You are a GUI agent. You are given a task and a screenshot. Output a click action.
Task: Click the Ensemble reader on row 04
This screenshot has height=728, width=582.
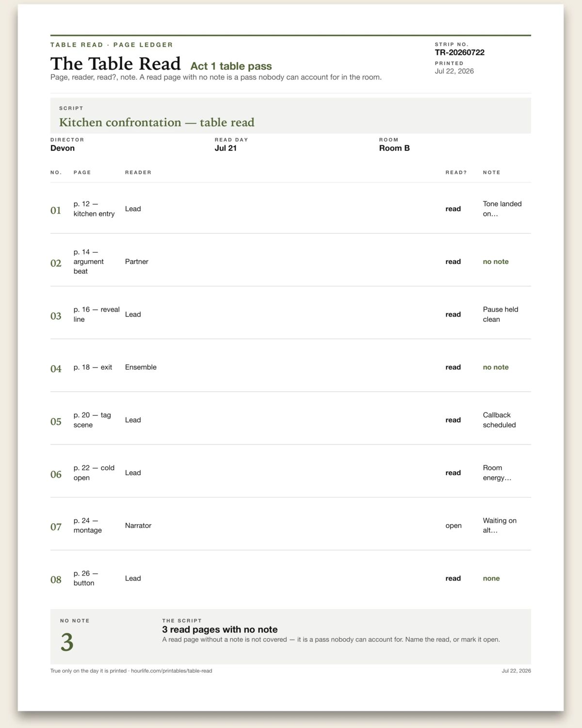pos(141,367)
